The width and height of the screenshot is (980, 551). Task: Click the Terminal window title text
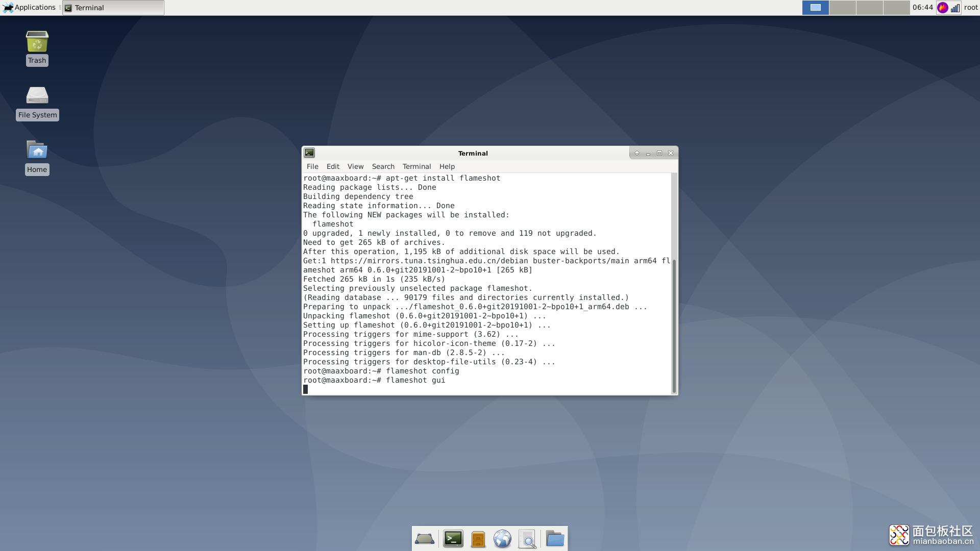click(473, 153)
